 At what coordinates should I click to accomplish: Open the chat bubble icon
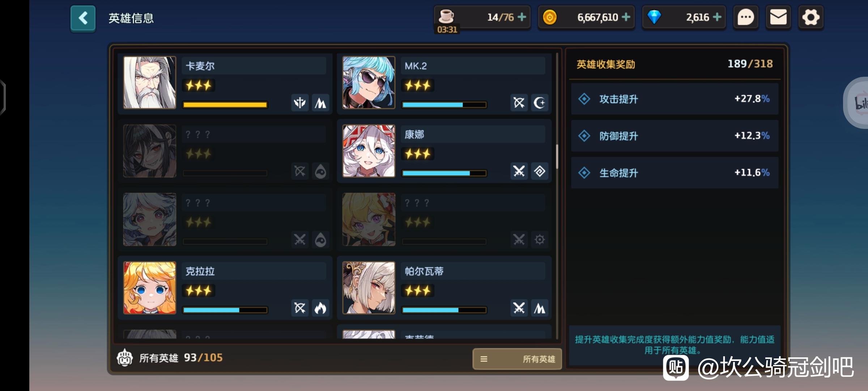pos(746,17)
